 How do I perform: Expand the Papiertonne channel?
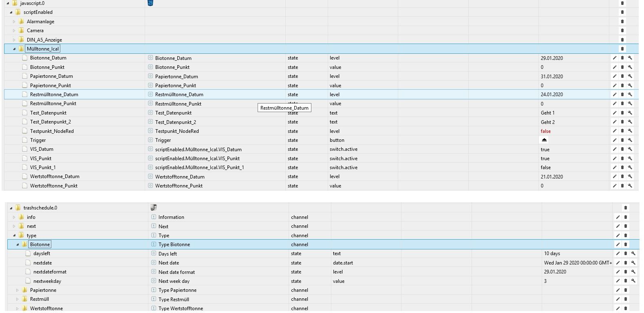coord(18,290)
